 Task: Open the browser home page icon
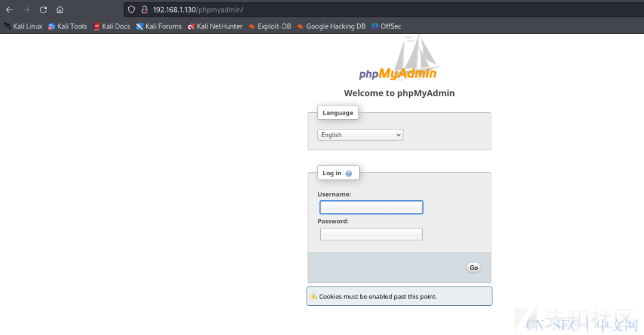click(x=60, y=10)
